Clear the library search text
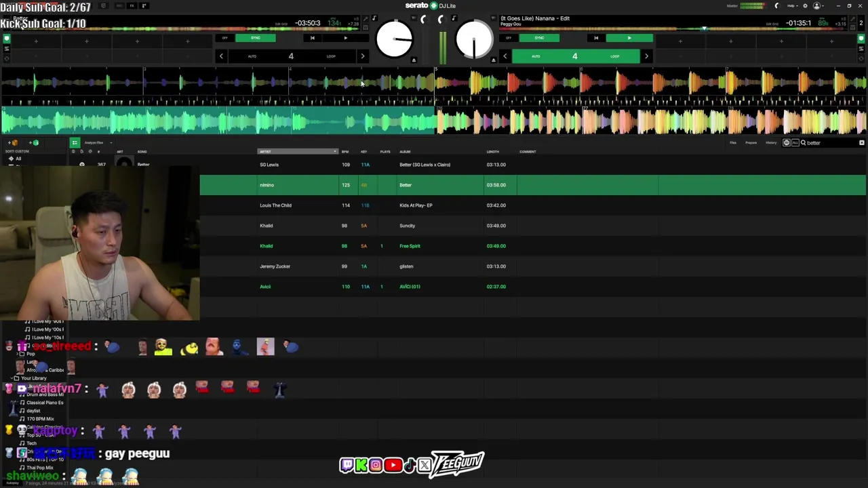 [862, 142]
